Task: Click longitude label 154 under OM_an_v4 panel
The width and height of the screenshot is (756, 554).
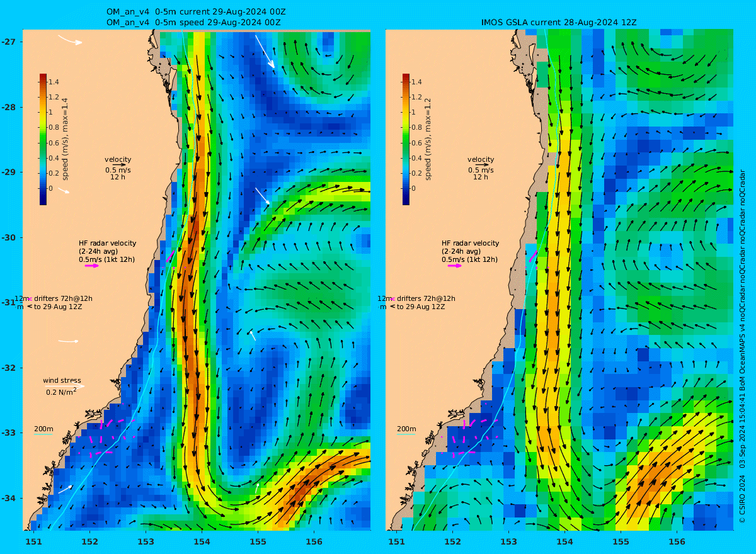Action: pyautogui.click(x=202, y=542)
